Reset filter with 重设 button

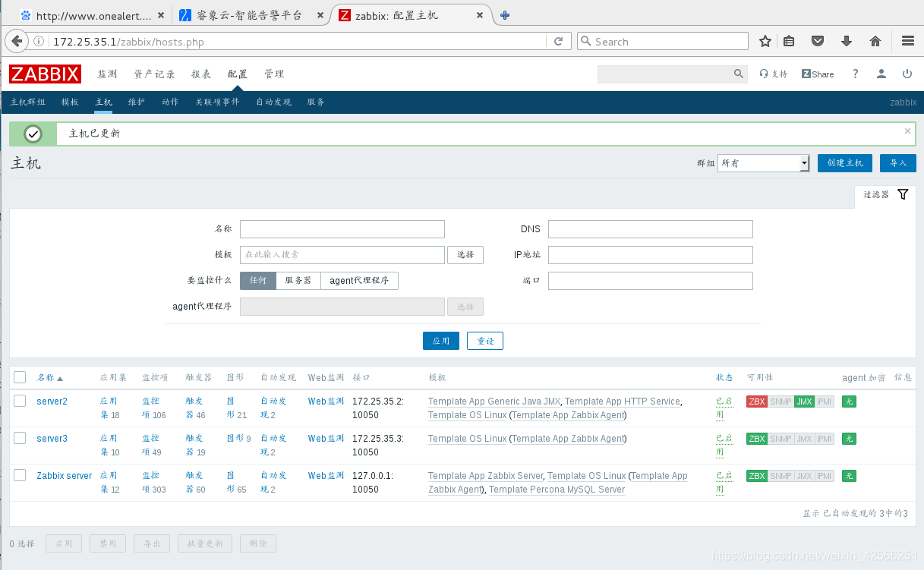pos(485,341)
